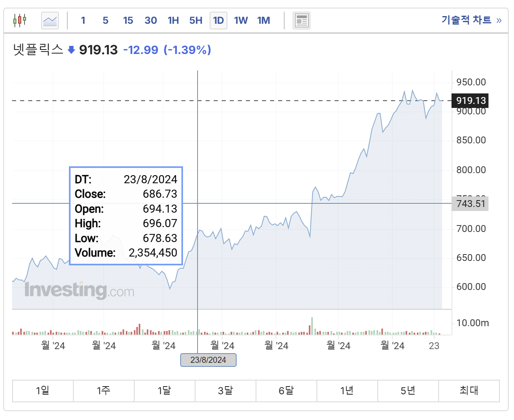Click the Volume 2,354,450 tooltip value

click(153, 253)
